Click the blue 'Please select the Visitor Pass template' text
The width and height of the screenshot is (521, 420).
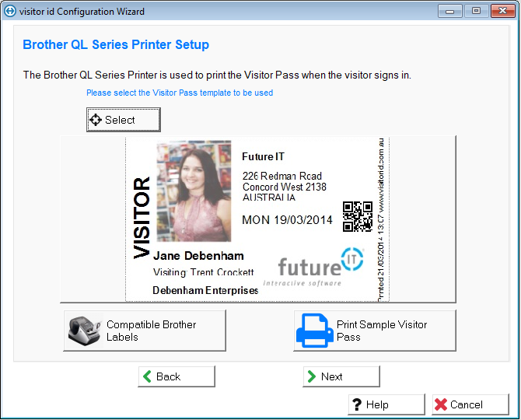180,93
